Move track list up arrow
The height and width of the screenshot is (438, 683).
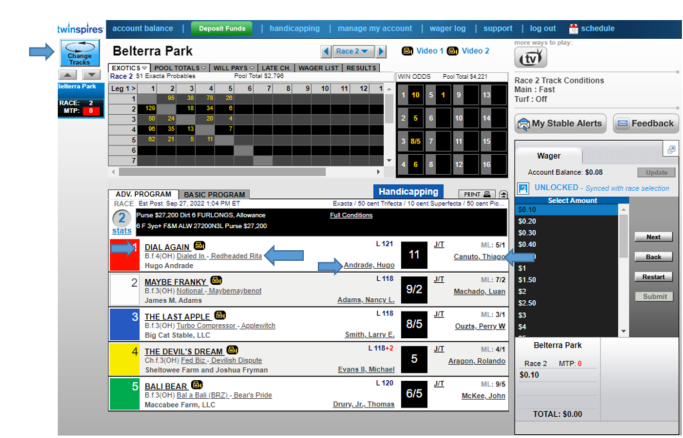click(68, 74)
